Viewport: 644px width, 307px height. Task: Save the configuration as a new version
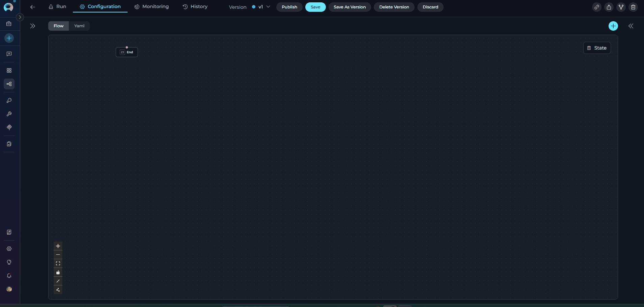(349, 7)
